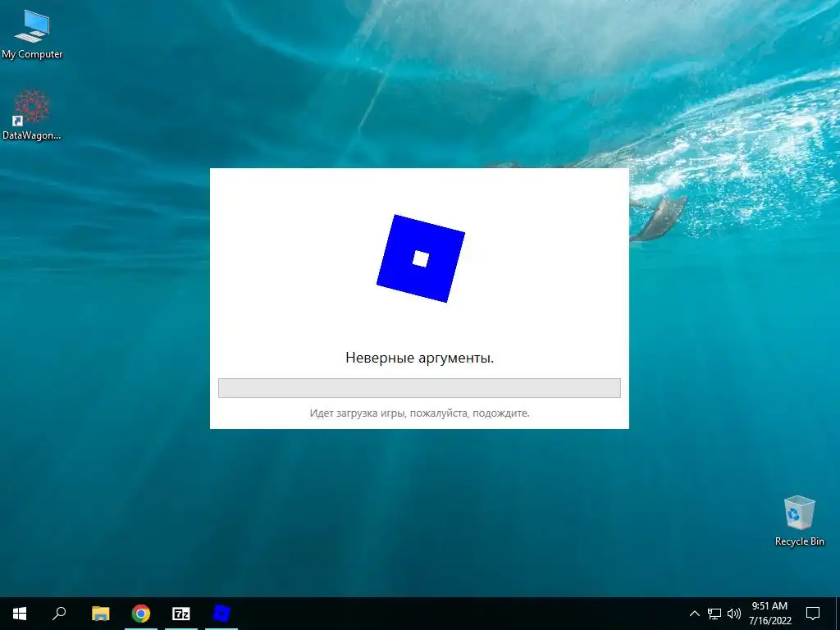Open the notification action center
Viewport: 840px width, 630px height.
point(813,614)
